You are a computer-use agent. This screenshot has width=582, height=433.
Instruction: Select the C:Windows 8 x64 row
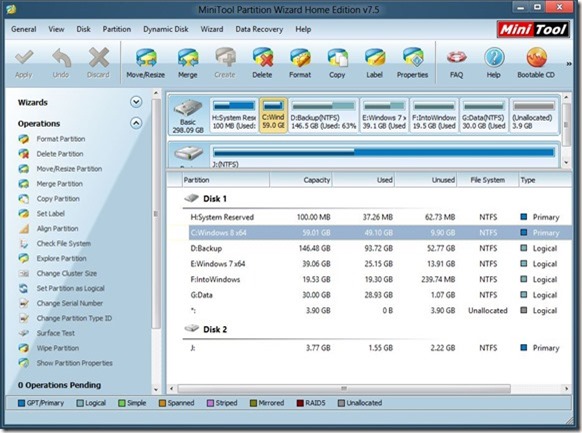tap(380, 233)
